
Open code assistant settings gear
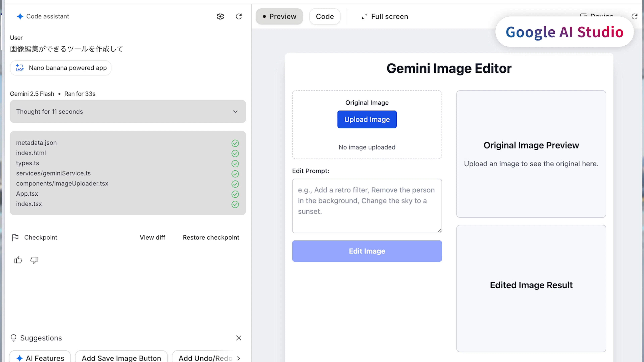220,16
